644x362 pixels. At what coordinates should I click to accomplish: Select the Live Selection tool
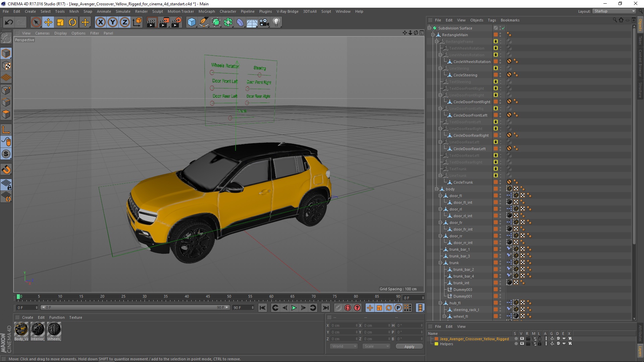pos(36,22)
